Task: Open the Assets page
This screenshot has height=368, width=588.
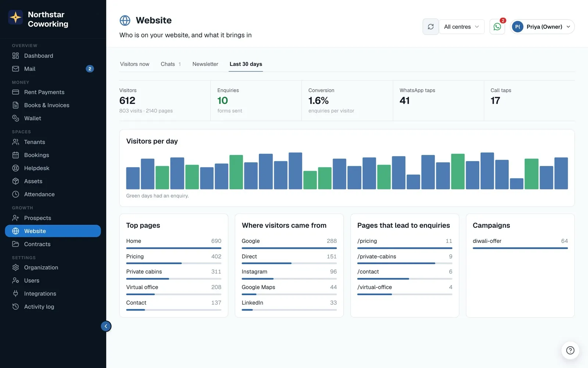Action: 53,181
